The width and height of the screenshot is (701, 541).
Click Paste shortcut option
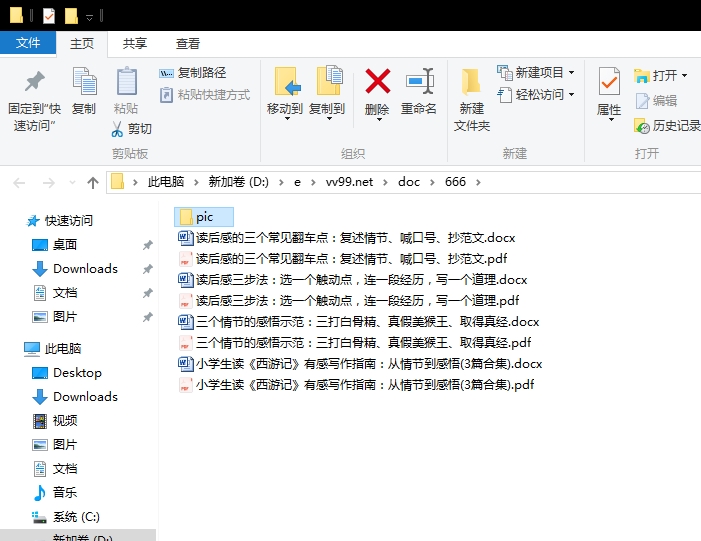coord(205,95)
